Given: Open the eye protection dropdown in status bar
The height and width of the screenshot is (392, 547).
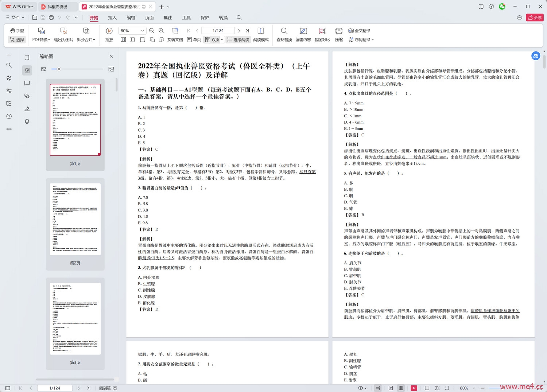Looking at the screenshot, I should pyautogui.click(x=362, y=388).
